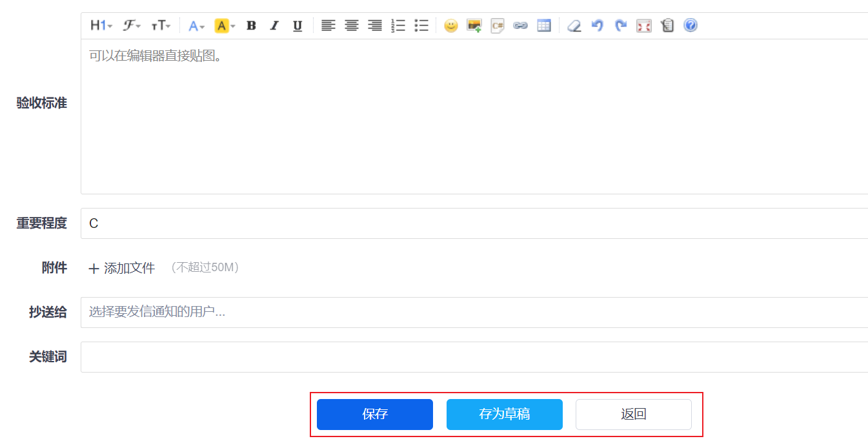Open the font family dropdown
The width and height of the screenshot is (868, 441).
pos(132,26)
